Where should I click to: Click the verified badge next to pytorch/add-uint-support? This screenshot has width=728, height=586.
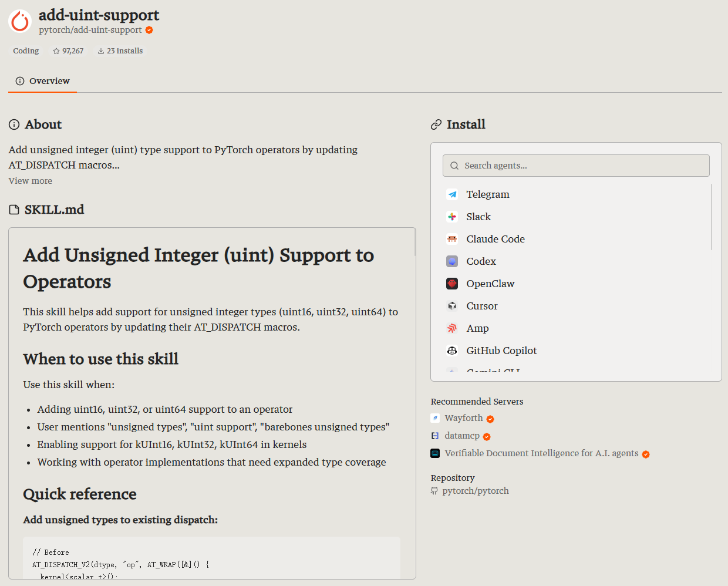point(149,30)
